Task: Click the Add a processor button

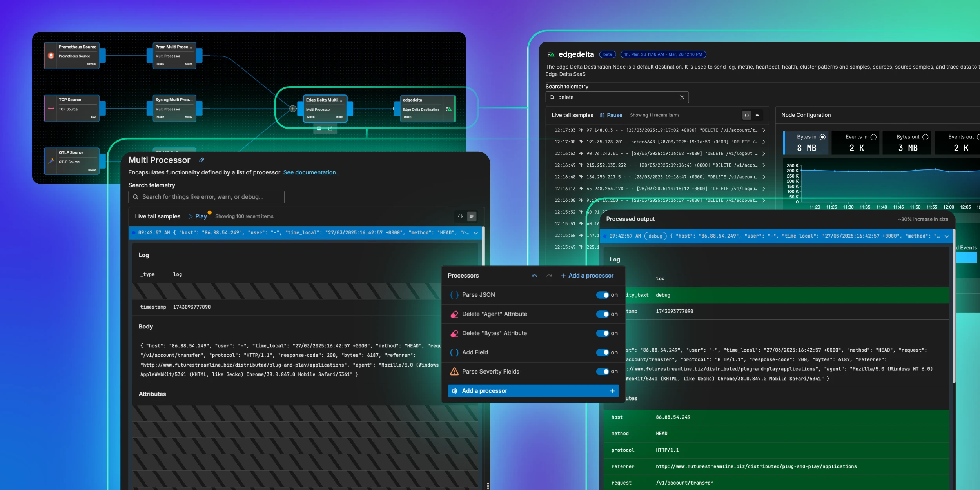Action: coord(533,391)
